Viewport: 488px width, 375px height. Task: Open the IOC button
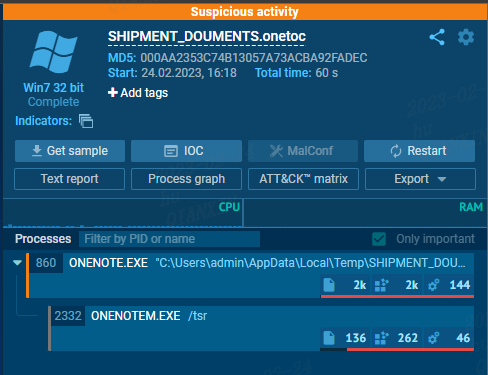pos(186,151)
